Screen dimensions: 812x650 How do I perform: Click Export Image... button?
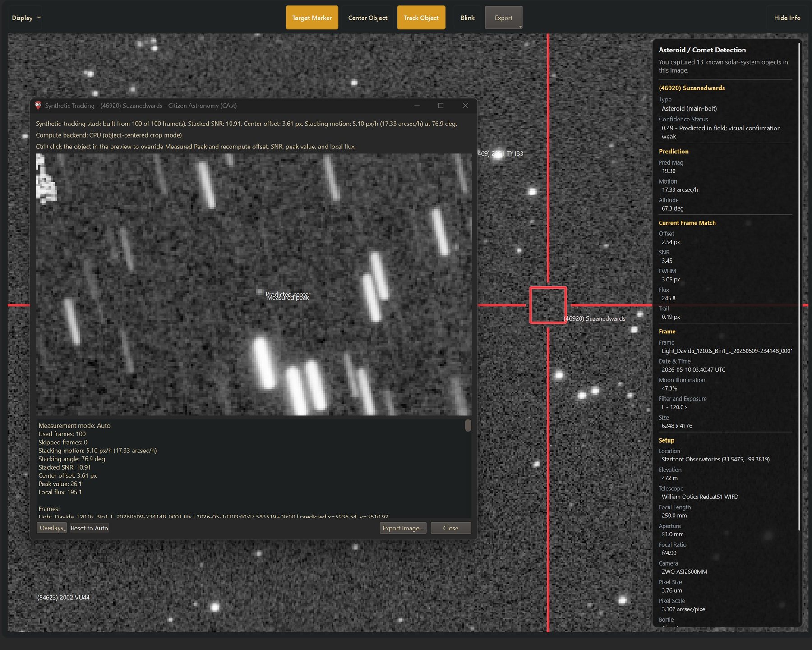pyautogui.click(x=403, y=528)
